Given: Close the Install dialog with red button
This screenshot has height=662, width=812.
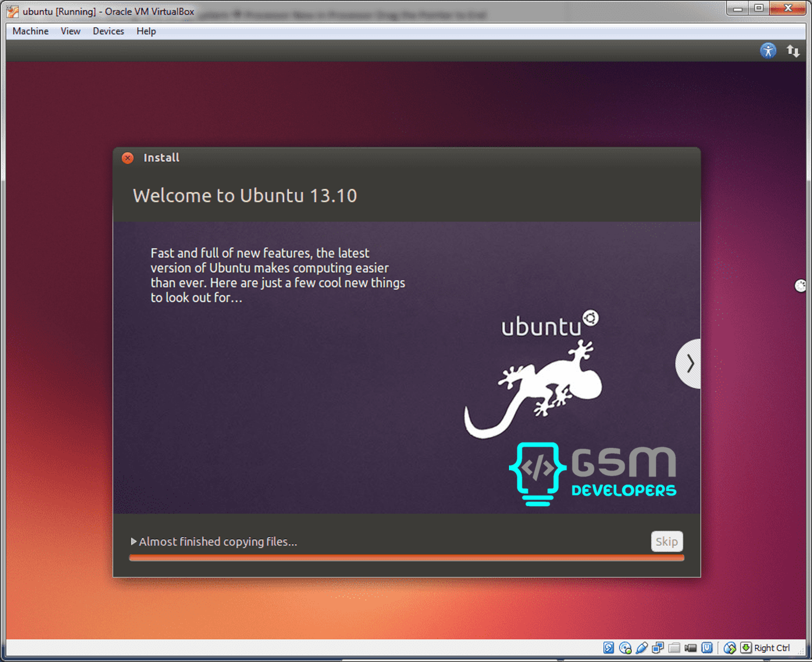Looking at the screenshot, I should [128, 158].
